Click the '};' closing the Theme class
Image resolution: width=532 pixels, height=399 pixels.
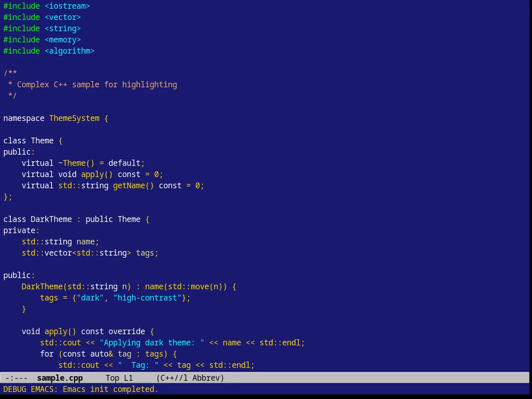[x=8, y=197]
